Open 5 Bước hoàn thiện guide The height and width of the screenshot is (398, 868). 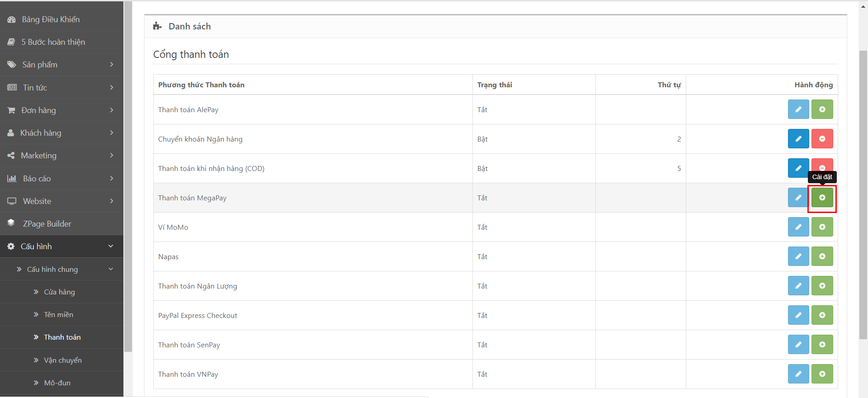click(x=61, y=42)
